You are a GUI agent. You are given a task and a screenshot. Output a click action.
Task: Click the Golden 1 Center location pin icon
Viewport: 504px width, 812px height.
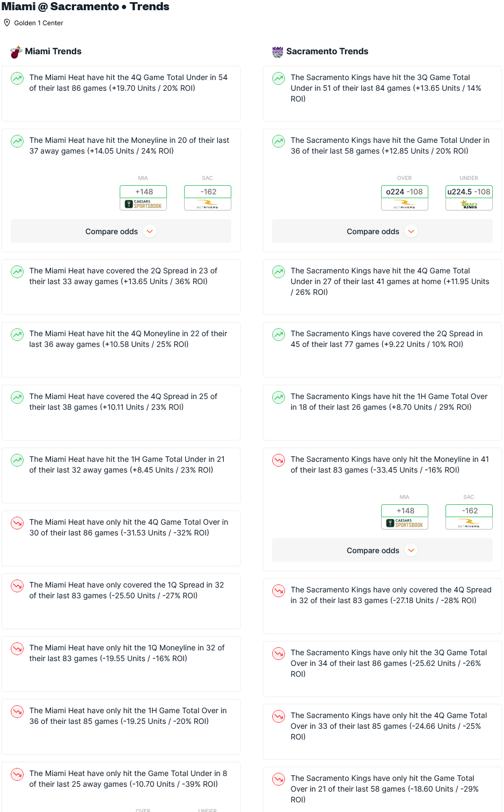click(7, 23)
